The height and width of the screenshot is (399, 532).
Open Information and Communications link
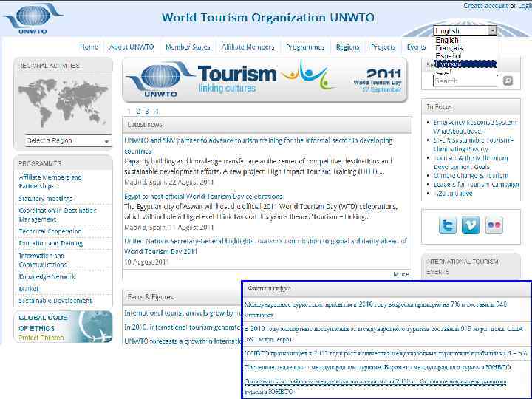click(x=43, y=260)
